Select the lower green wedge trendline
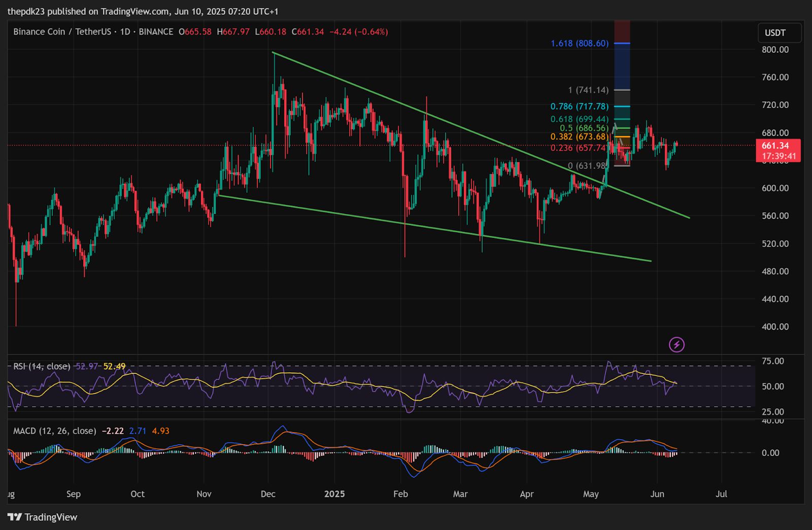 click(434, 228)
